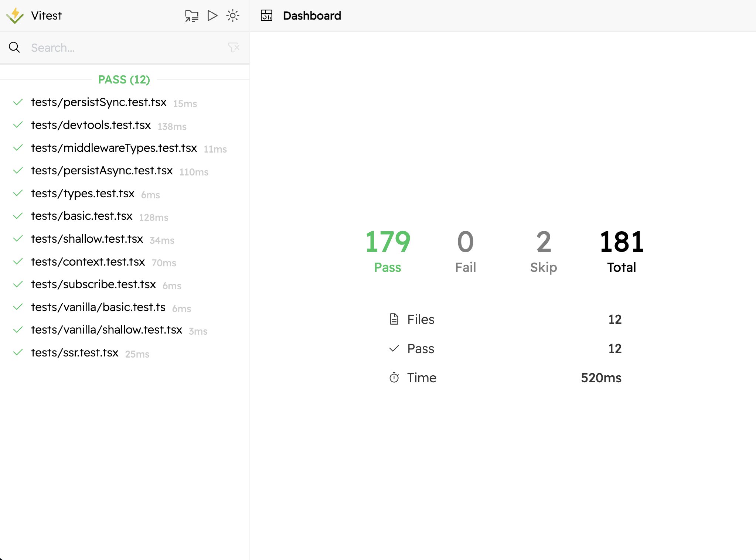This screenshot has width=756, height=560.
Task: Toggle dark mode sun icon
Action: 233,16
